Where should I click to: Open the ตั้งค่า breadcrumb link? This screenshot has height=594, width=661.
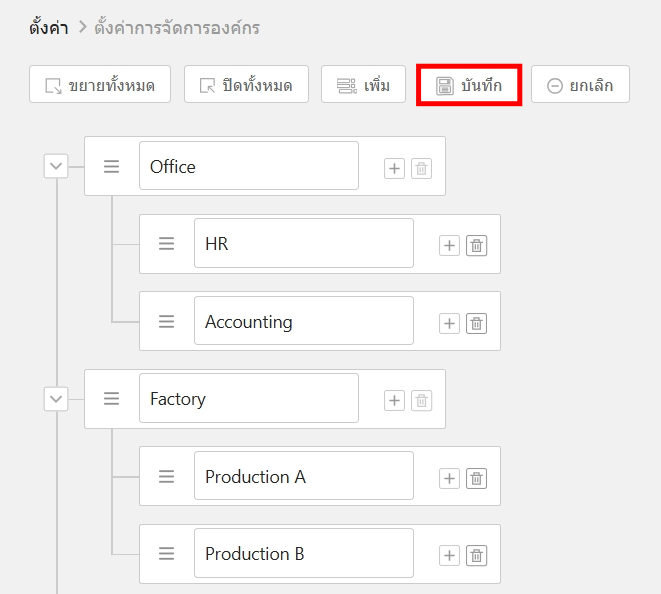48,27
